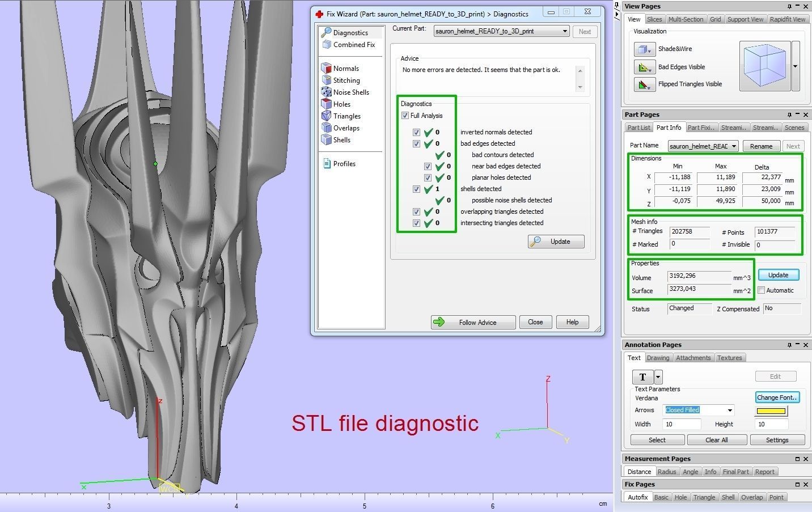812x512 pixels.
Task: Select Triangles fix icon
Action: pyautogui.click(x=326, y=116)
